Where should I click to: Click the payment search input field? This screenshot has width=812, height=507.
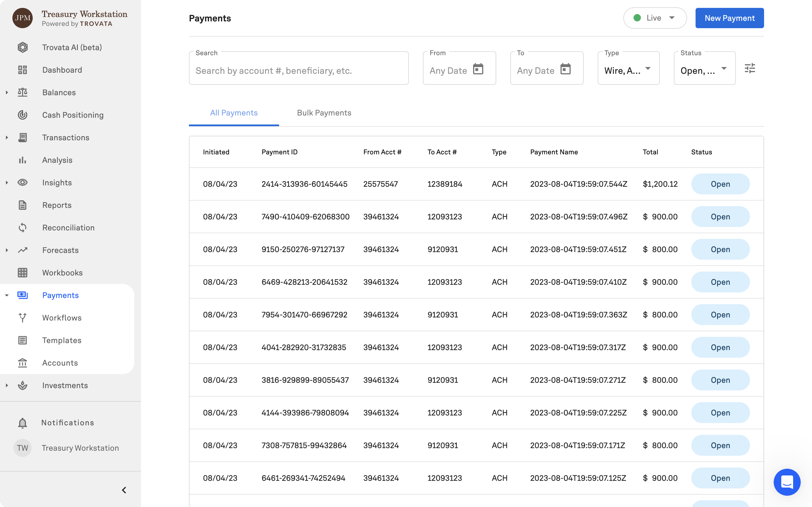[298, 71]
